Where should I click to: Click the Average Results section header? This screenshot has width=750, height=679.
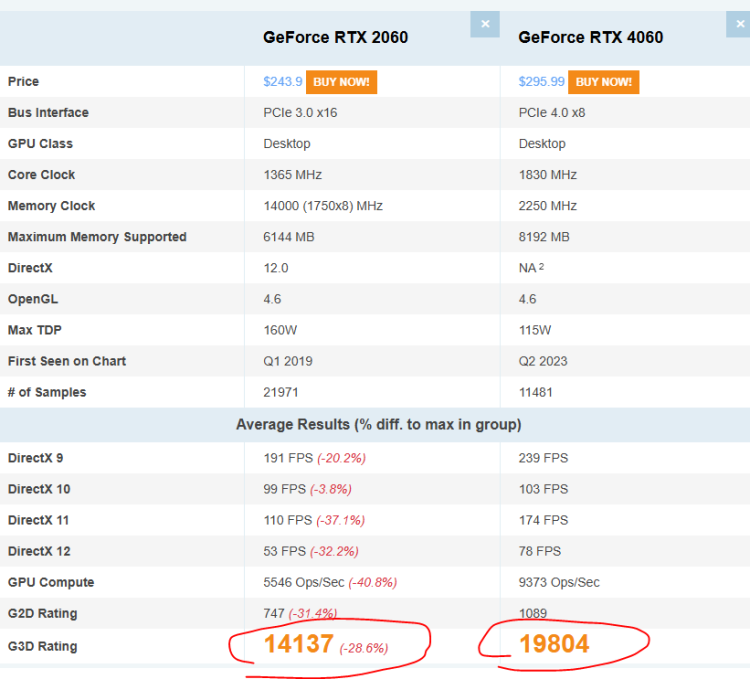tap(378, 425)
